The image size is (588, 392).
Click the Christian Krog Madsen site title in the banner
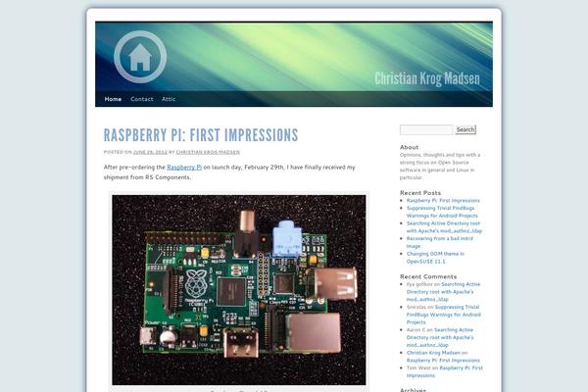point(427,78)
